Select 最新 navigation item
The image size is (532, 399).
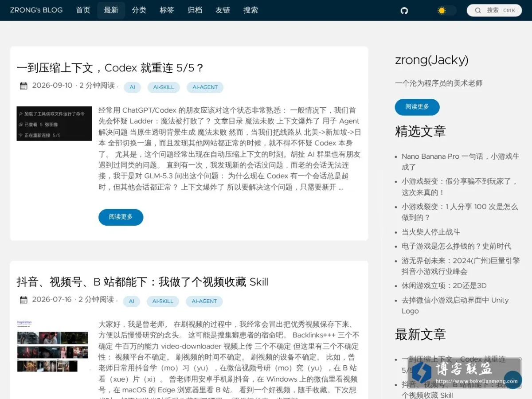point(111,10)
